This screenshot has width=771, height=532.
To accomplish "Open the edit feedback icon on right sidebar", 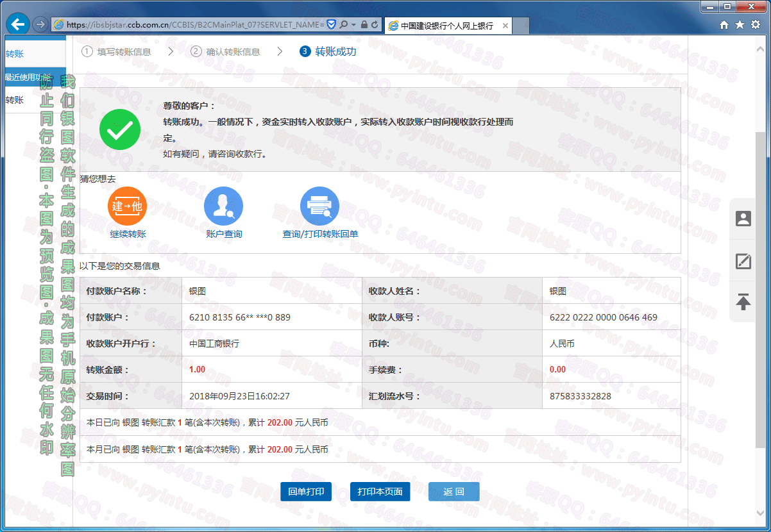I will coord(743,261).
